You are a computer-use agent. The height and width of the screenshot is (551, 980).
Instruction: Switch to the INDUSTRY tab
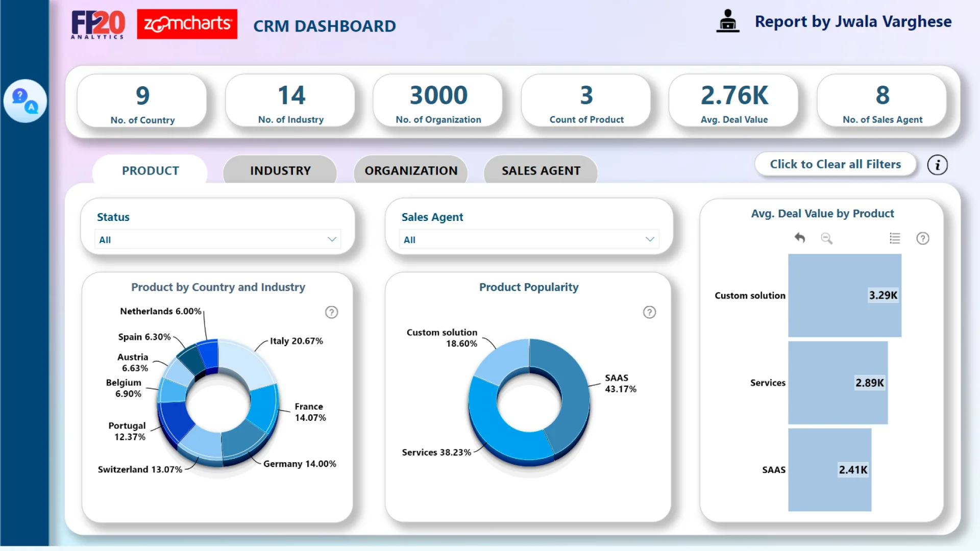tap(280, 170)
